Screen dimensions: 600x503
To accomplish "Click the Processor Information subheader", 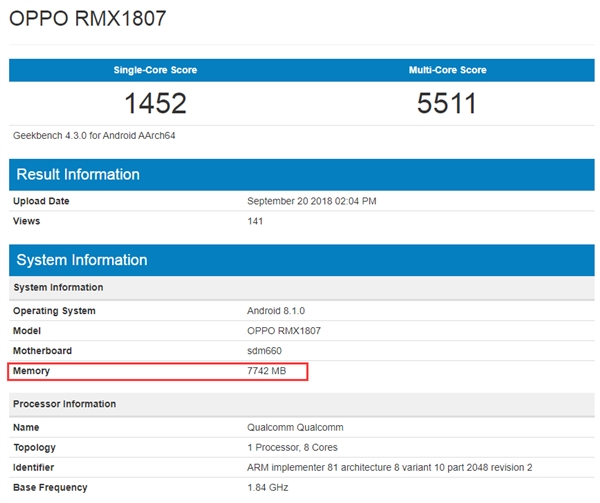I will tap(65, 404).
